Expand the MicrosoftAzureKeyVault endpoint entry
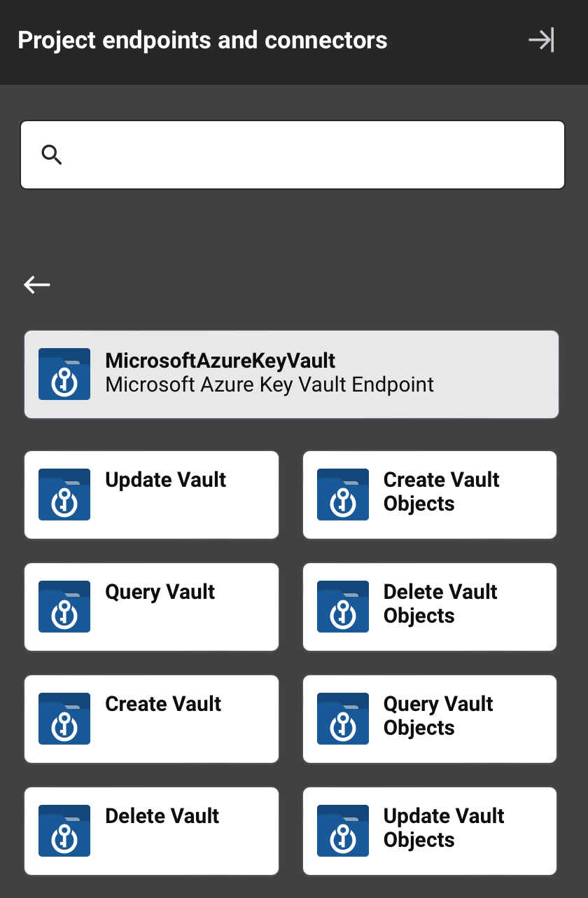Image resolution: width=588 pixels, height=898 pixels. pos(291,374)
